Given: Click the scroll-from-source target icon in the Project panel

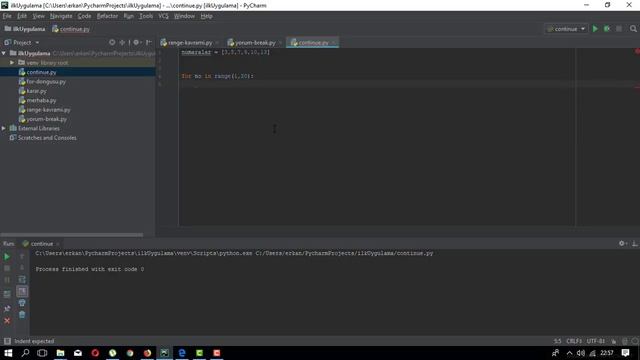Looking at the screenshot, I should (112, 42).
